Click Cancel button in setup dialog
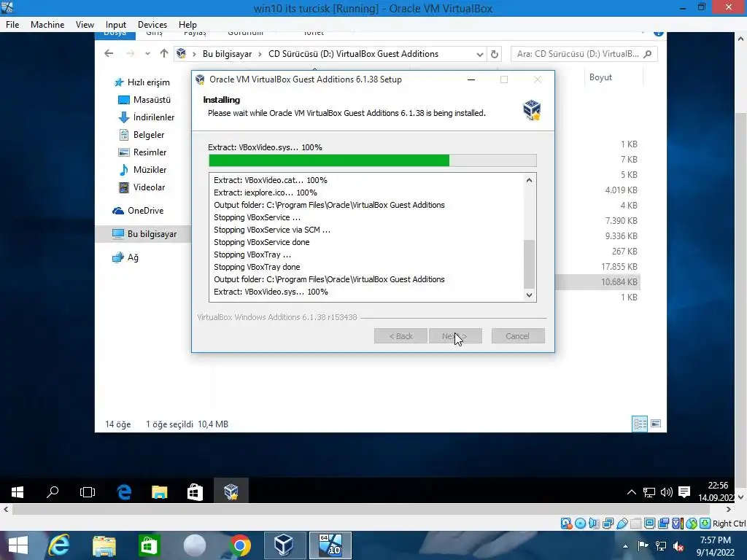This screenshot has height=560, width=747. pyautogui.click(x=518, y=336)
